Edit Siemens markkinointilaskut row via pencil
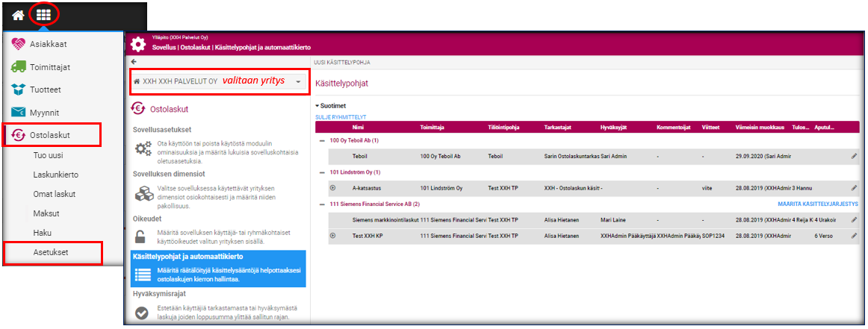 (854, 220)
